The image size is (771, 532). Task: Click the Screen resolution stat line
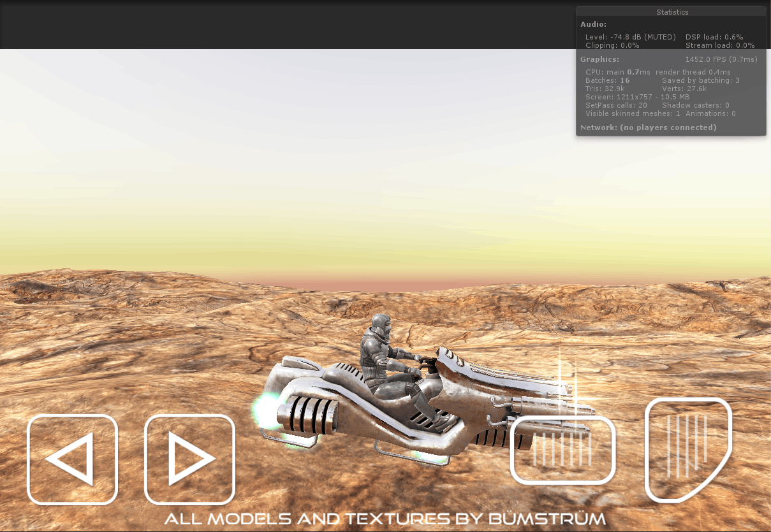(637, 97)
